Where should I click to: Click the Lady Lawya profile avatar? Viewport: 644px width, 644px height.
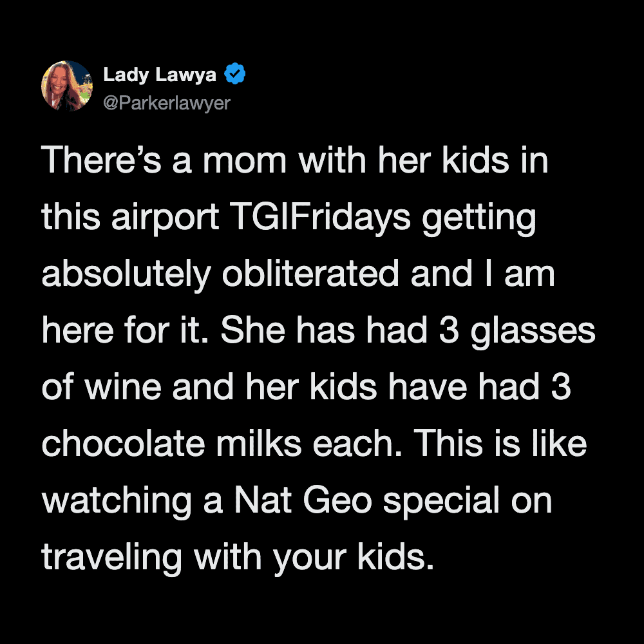pyautogui.click(x=67, y=86)
